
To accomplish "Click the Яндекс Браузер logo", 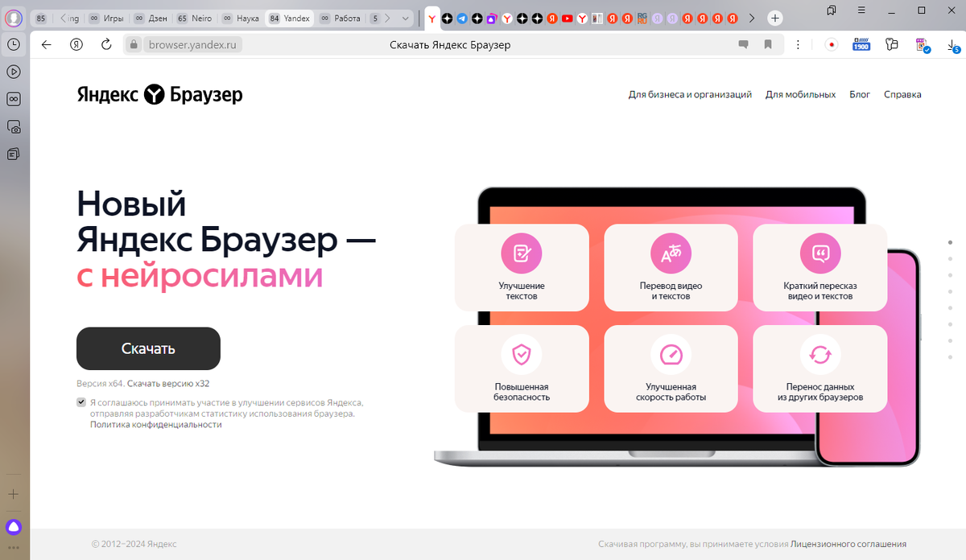I will [x=159, y=95].
